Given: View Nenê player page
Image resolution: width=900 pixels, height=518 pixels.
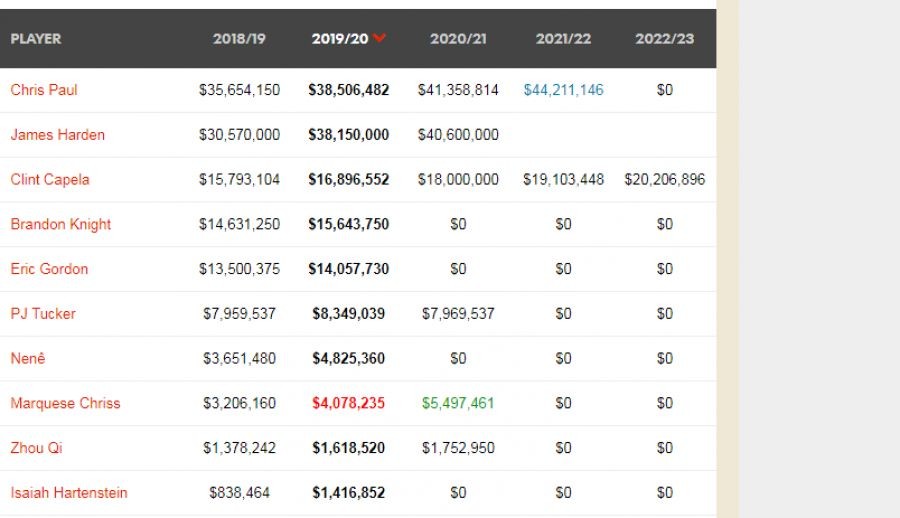Looking at the screenshot, I should (x=30, y=358).
